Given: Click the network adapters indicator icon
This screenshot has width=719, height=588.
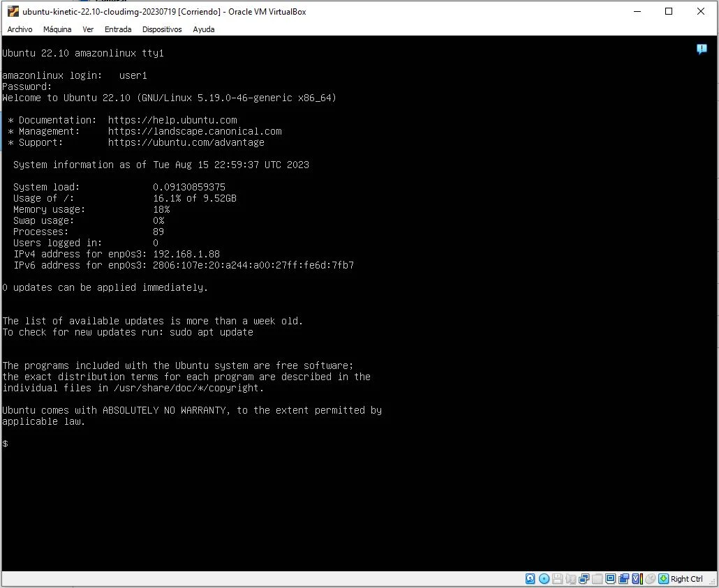Looking at the screenshot, I should [584, 579].
